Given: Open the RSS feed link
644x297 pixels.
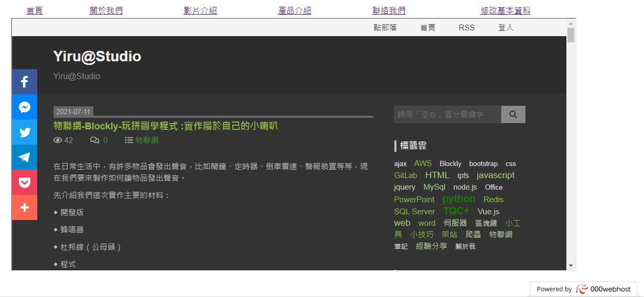Looking at the screenshot, I should click(x=467, y=27).
